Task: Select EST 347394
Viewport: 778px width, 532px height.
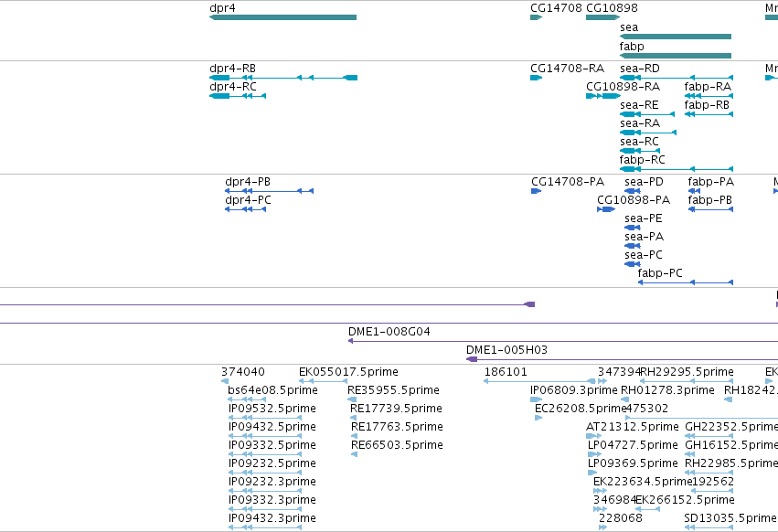Action: tap(602, 381)
